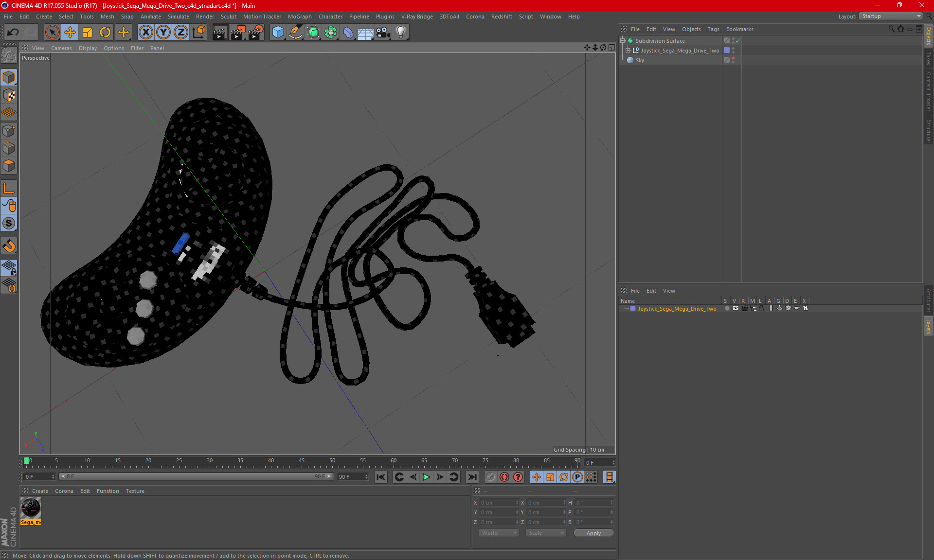This screenshot has height=560, width=934.
Task: Toggle Subdivision Surface enabled checkmark
Action: click(x=737, y=41)
